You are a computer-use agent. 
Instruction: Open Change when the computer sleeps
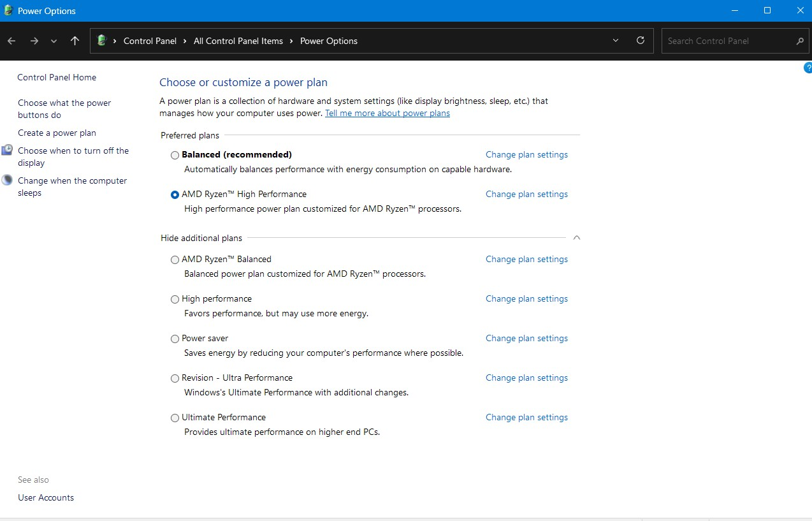point(72,187)
